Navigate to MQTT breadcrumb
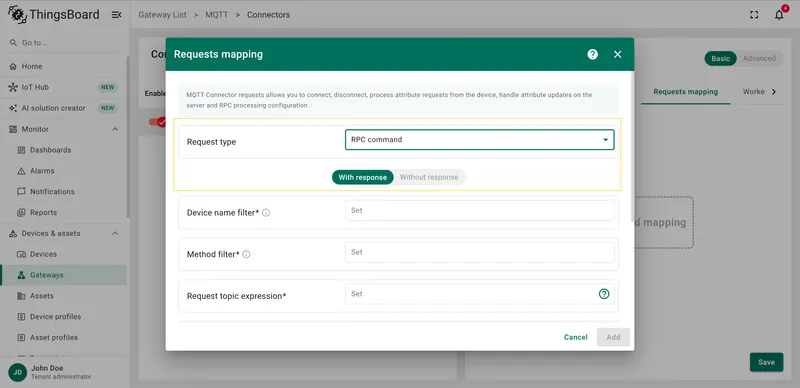800x388 pixels. [217, 15]
